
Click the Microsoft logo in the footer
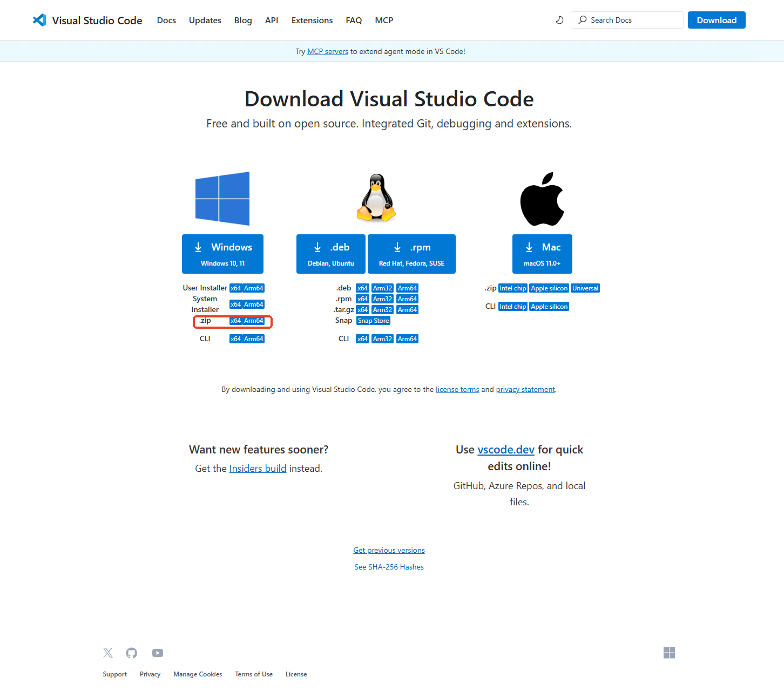(669, 653)
